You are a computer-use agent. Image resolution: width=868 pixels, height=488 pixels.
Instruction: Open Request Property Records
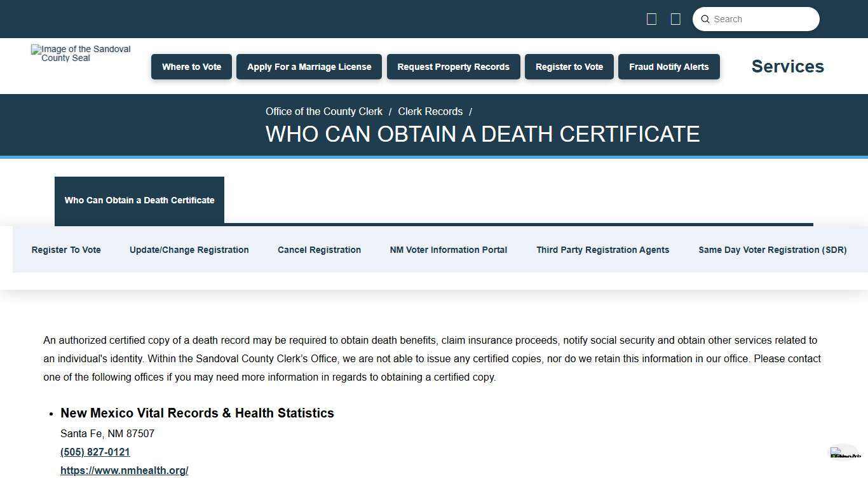tap(453, 66)
